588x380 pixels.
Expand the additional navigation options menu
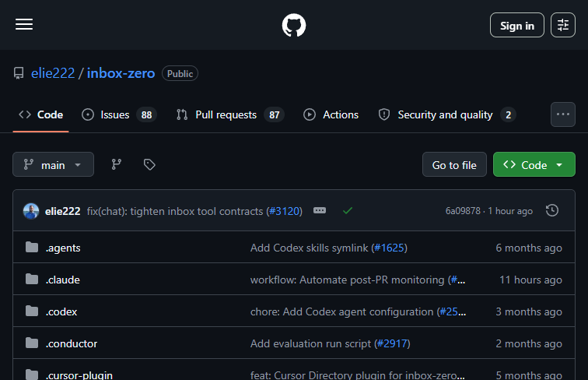(x=563, y=114)
